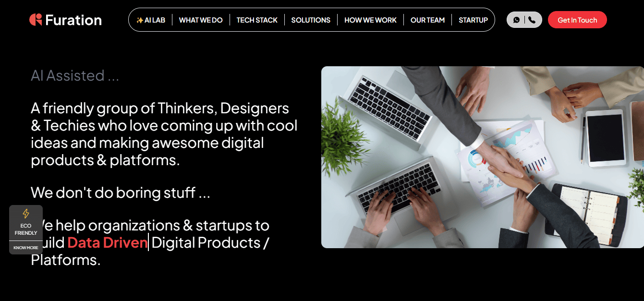This screenshot has width=644, height=301.
Task: Open the AI LAB menu item
Action: tap(151, 20)
